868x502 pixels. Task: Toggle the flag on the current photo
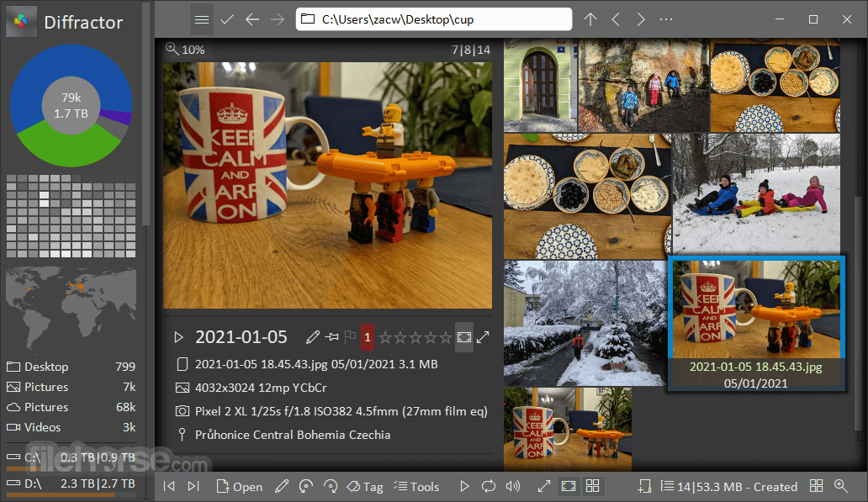(350, 336)
